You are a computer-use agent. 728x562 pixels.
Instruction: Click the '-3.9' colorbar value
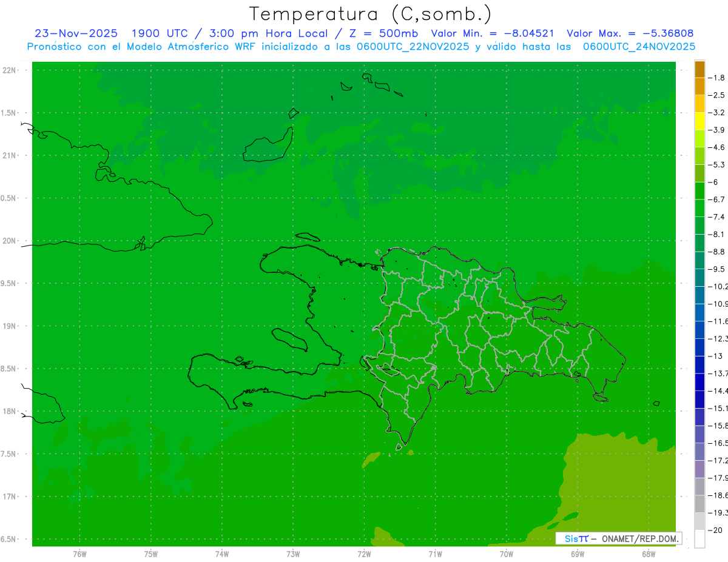coord(716,130)
